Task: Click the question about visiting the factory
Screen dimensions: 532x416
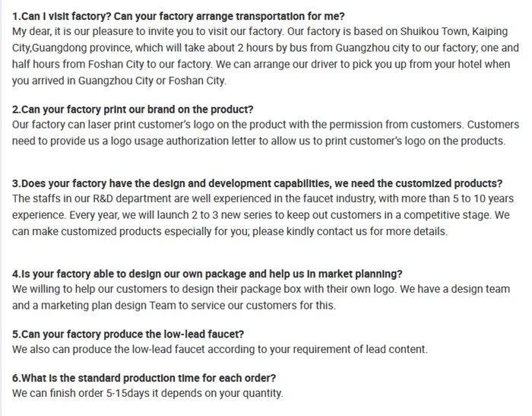Action: [x=178, y=16]
